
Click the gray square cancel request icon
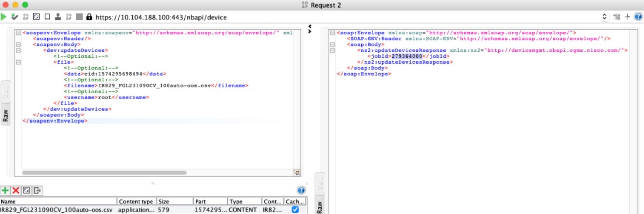pyautogui.click(x=79, y=17)
